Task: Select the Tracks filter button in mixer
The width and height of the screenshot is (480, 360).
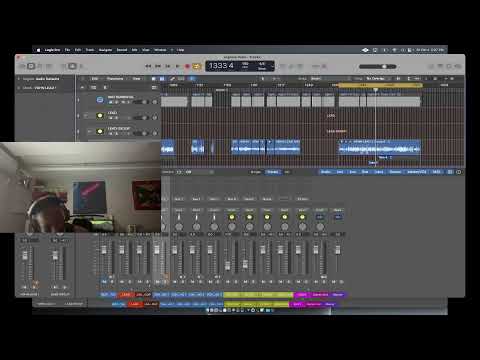Action: [x=273, y=172]
